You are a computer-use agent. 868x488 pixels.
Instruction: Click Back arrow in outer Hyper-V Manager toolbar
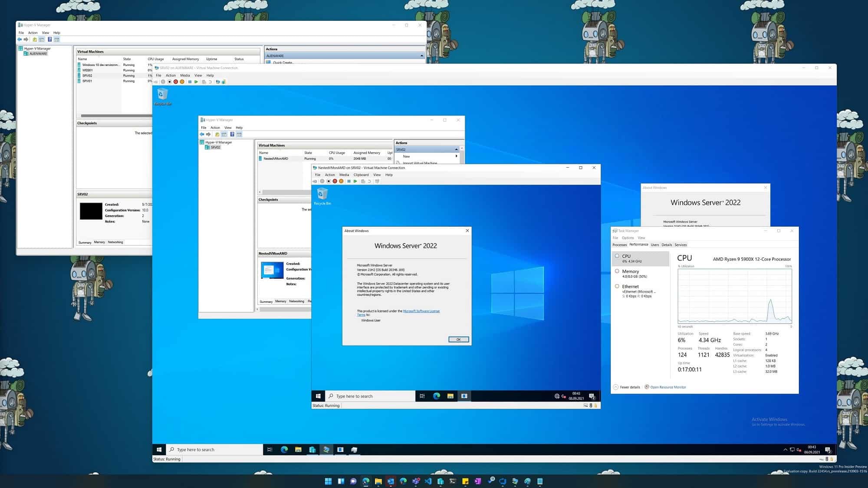tap(20, 40)
